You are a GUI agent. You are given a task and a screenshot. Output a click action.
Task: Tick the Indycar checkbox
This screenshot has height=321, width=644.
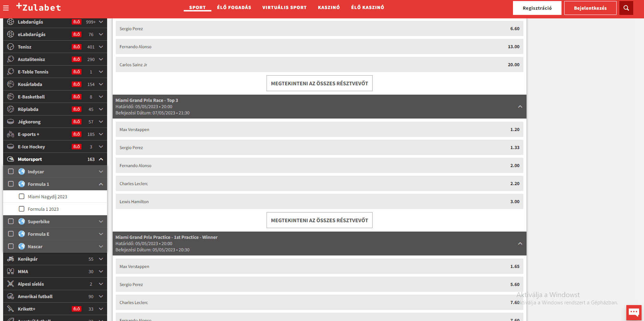pyautogui.click(x=11, y=172)
